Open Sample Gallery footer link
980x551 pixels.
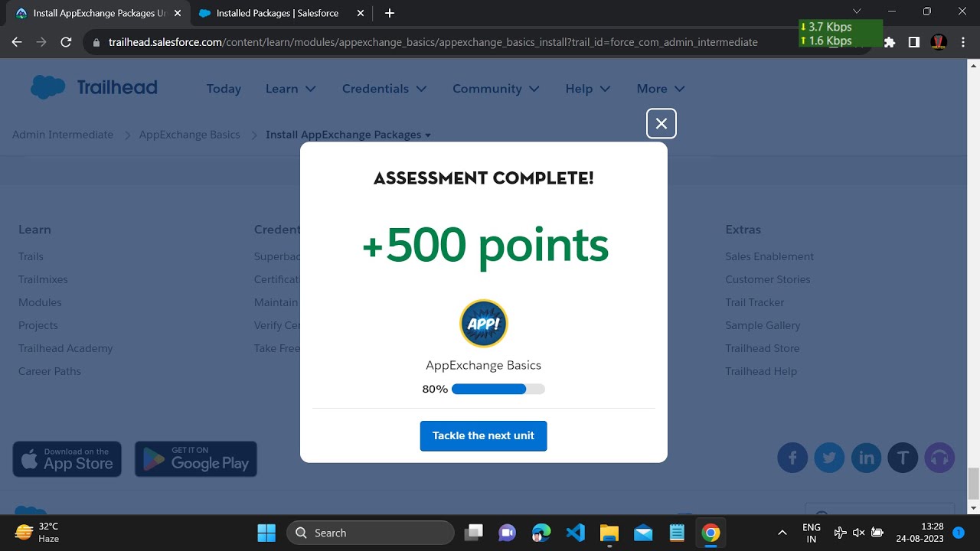763,325
